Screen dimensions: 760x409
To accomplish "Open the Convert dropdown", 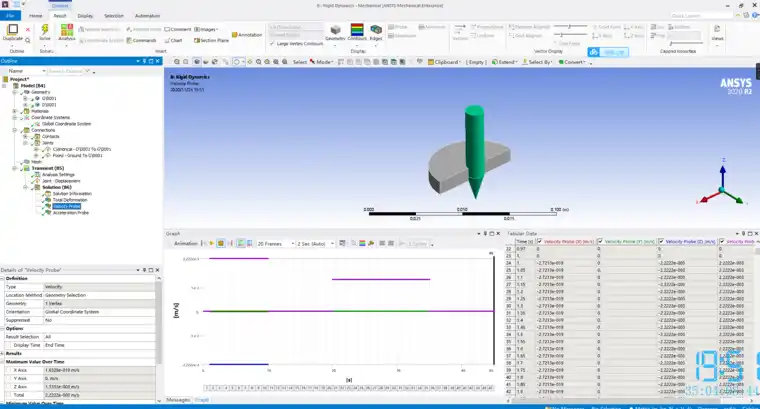I will (572, 62).
